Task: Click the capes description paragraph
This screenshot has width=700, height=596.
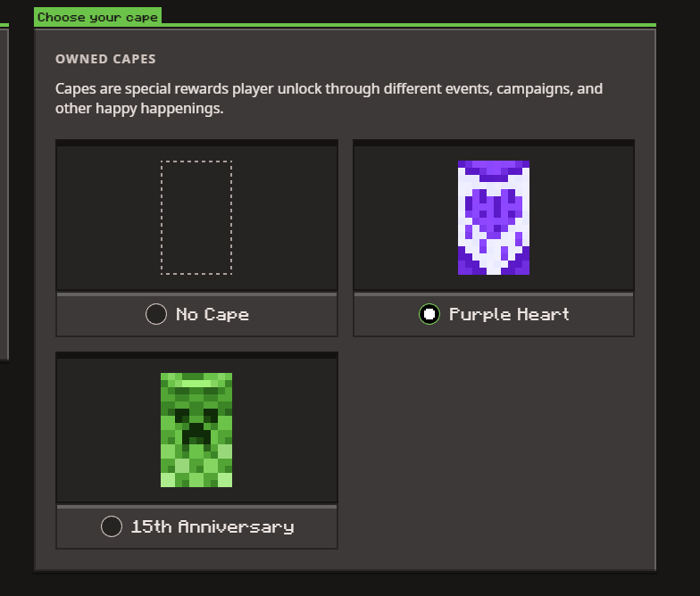Action: click(329, 98)
